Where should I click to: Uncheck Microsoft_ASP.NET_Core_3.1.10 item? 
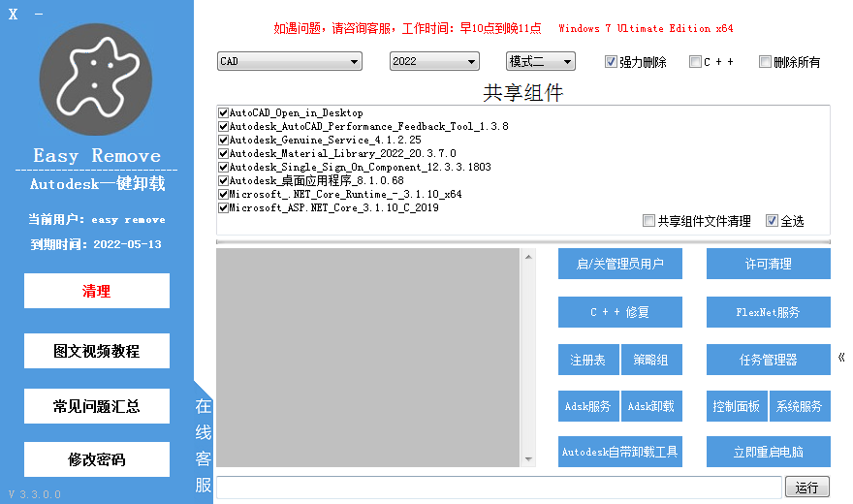pyautogui.click(x=223, y=207)
